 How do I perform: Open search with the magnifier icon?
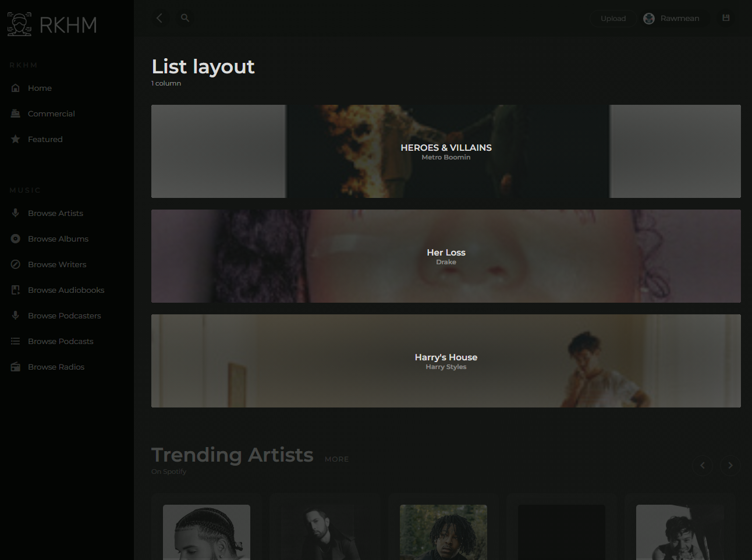[x=185, y=18]
